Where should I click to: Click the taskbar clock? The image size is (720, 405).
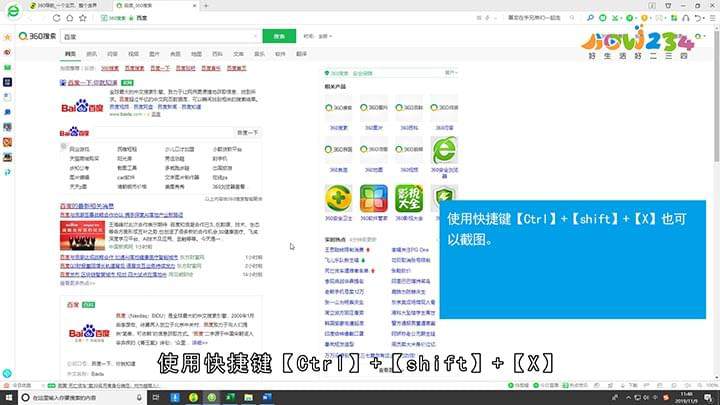687,398
